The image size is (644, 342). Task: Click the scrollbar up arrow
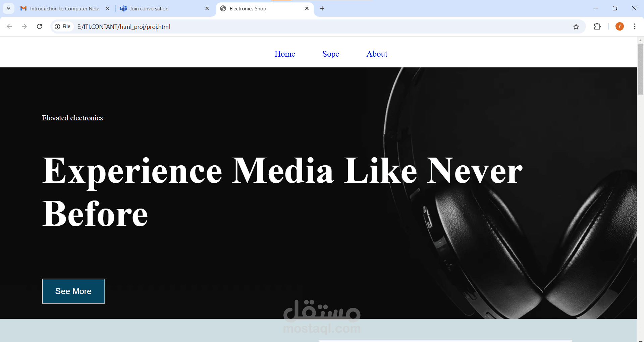point(640,40)
